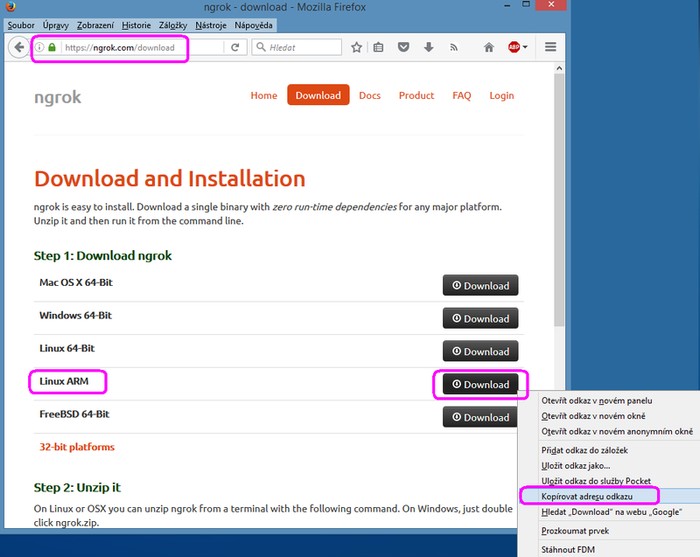Click the Mac OS X 64-Bit label
This screenshot has width=700, height=557.
pos(76,283)
